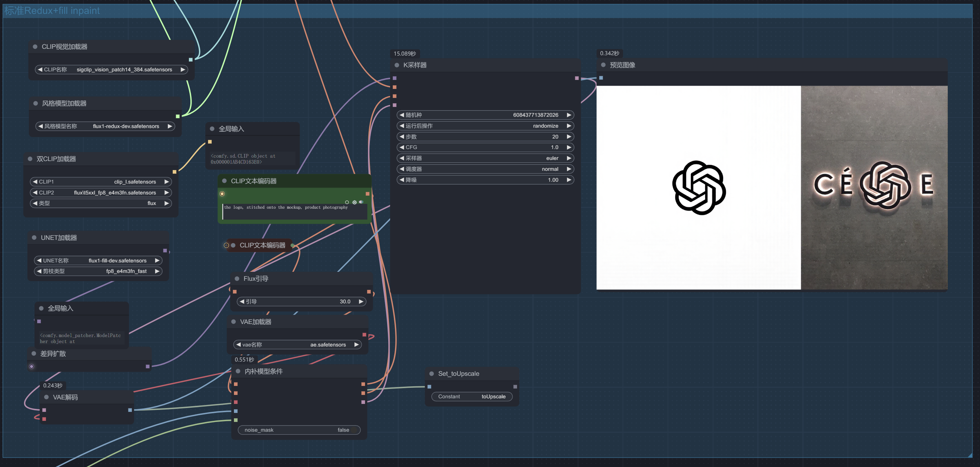Viewport: 980px width, 467px height.
Task: Open the CLIP名称 model dropdown in the CLIP视觉加载器 node
Action: [112, 69]
